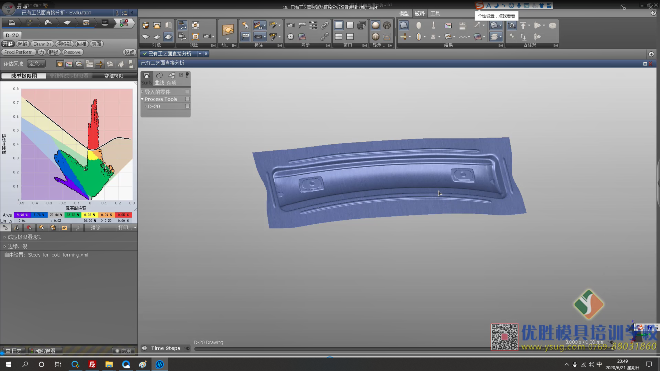This screenshot has height=371, width=660.
Task: Click the orange arrow icon in results toolbar
Action: pos(99,64)
